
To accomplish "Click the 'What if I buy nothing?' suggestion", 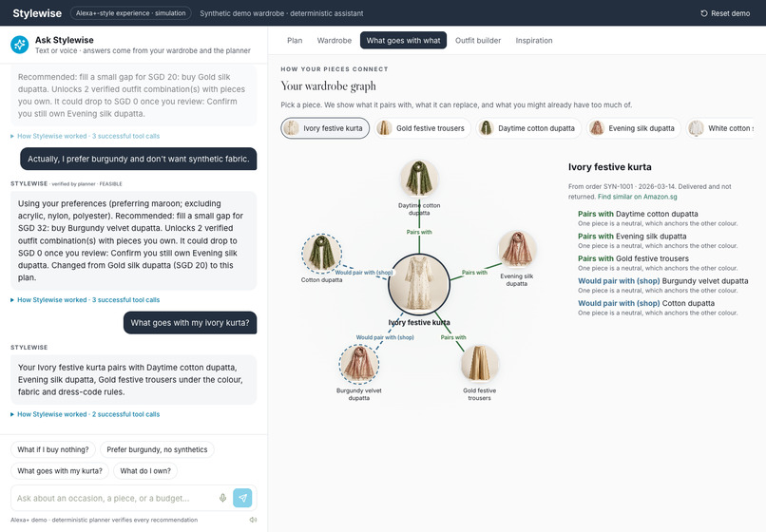I will [x=53, y=449].
